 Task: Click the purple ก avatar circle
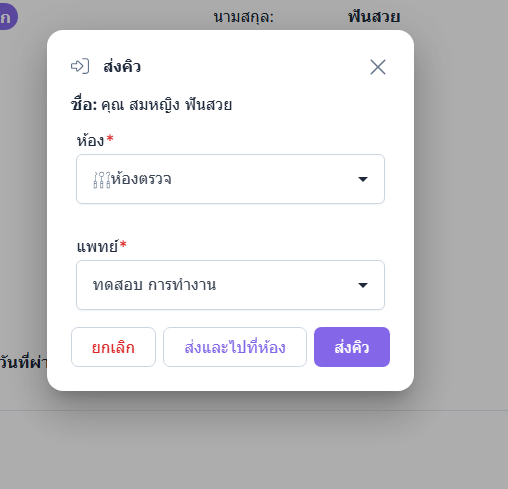tap(7, 17)
